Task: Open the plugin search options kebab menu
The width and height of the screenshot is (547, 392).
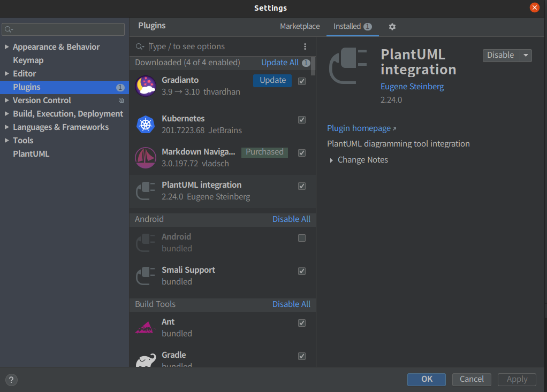Action: (305, 47)
